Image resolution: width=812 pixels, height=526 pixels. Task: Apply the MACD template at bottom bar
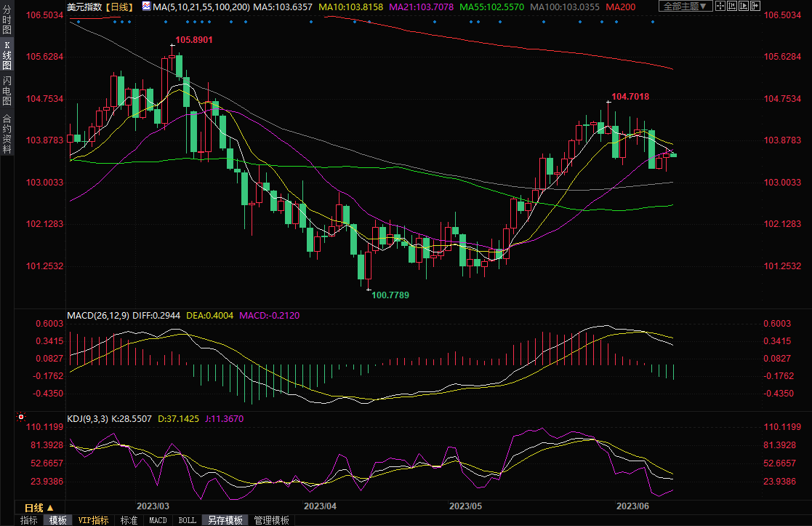point(158,520)
